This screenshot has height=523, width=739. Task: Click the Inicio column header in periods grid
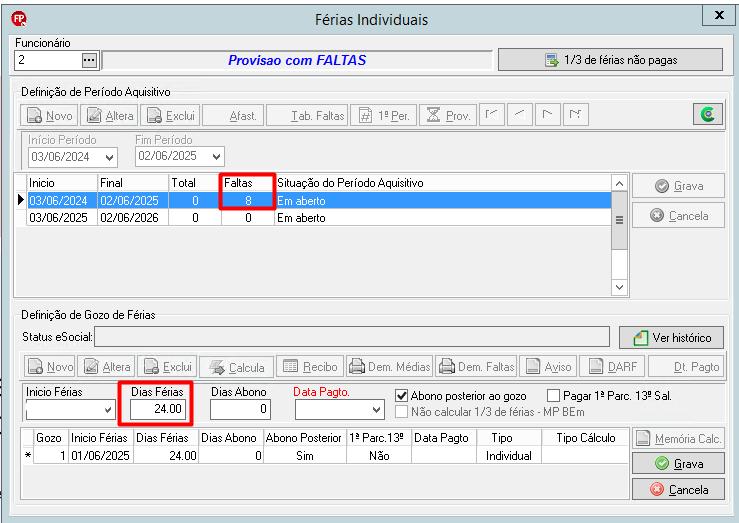62,183
